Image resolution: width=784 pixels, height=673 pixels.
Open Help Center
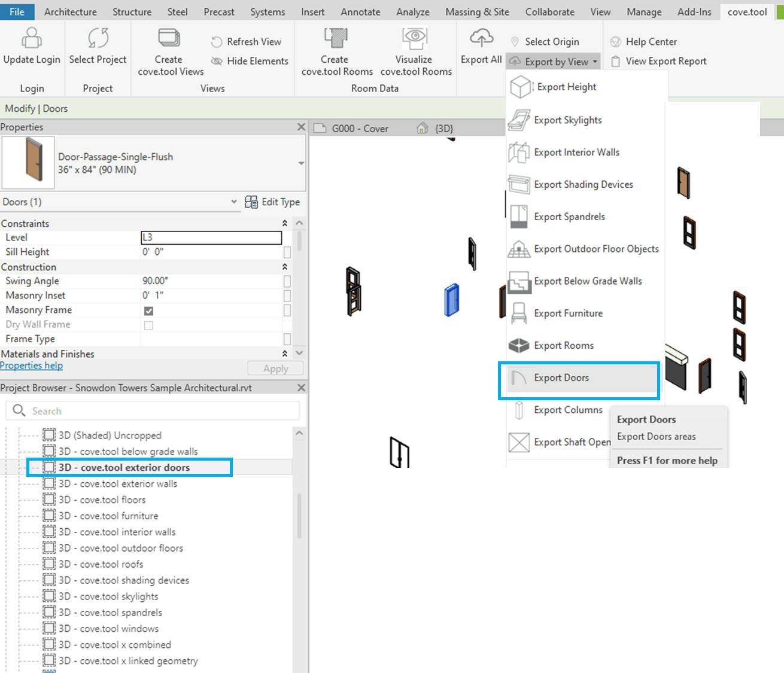[649, 41]
